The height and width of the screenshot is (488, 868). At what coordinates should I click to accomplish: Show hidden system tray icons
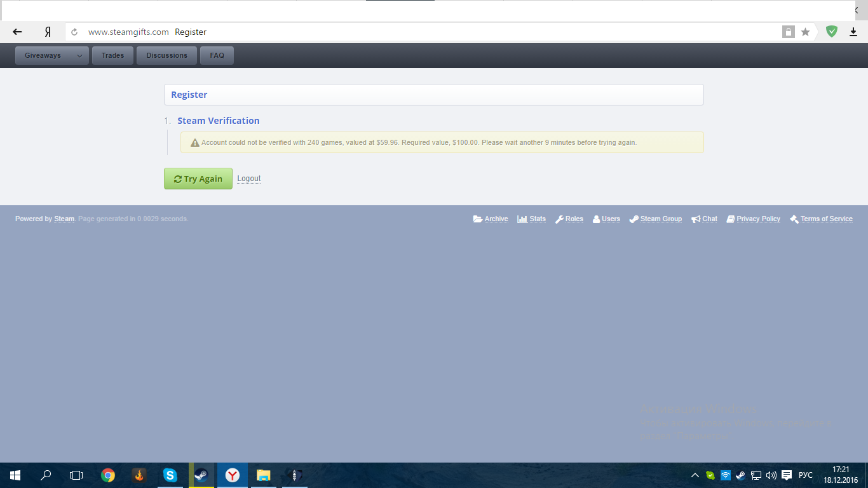coord(695,475)
